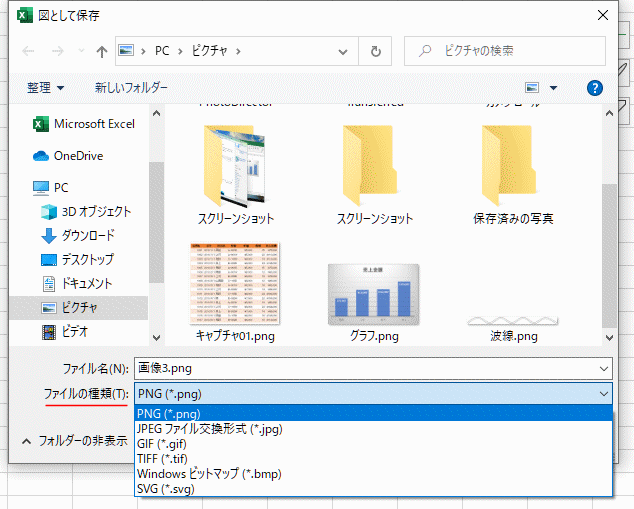The height and width of the screenshot is (509, 634).
Task: Choose GIF (*.gif) format
Action: click(x=373, y=444)
